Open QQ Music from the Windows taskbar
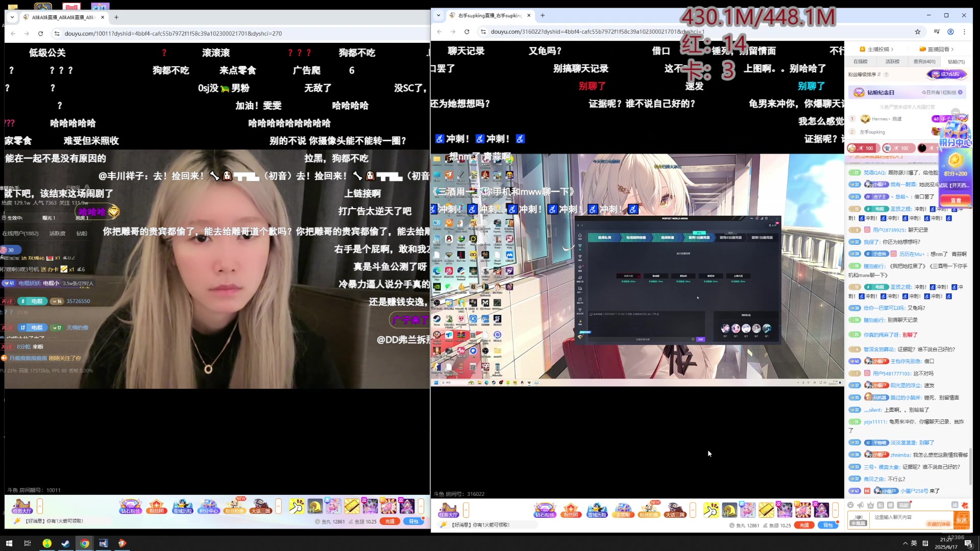 tap(47, 543)
